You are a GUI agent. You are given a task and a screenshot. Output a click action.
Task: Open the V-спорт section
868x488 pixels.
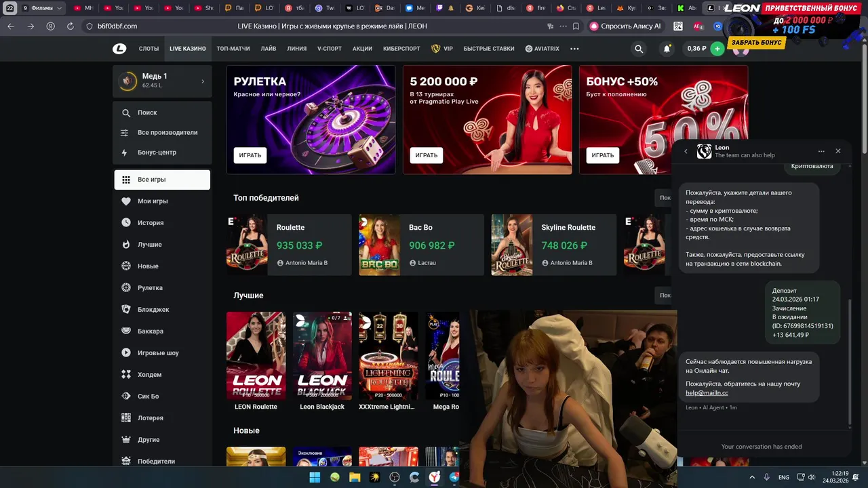330,49
